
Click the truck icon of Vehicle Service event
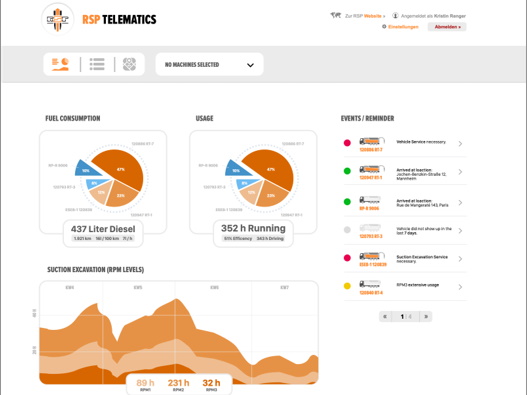(x=372, y=141)
